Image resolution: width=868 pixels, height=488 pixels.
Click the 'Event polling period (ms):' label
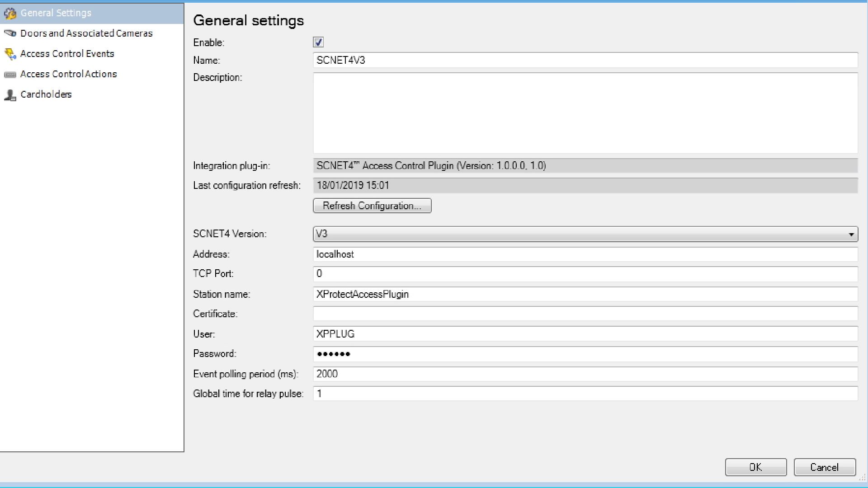coord(246,374)
